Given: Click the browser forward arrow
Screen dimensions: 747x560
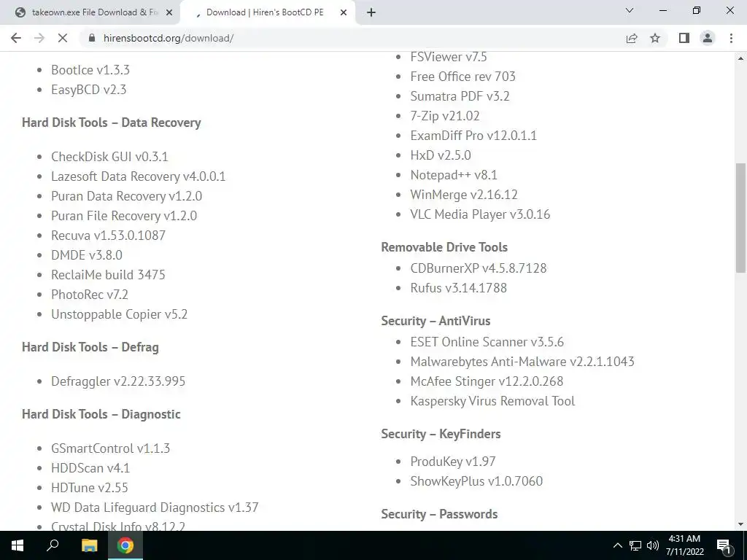Looking at the screenshot, I should tap(39, 38).
